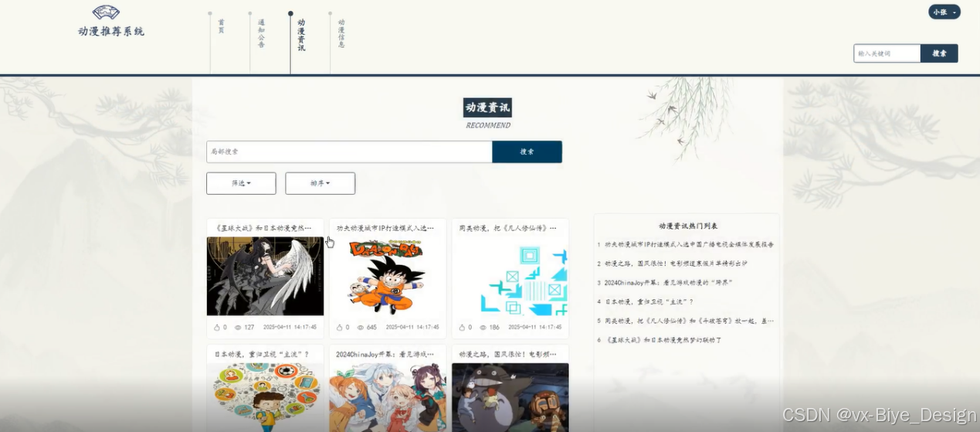Expand the 筛选 filter dropdown
This screenshot has width=980, height=432.
241,183
